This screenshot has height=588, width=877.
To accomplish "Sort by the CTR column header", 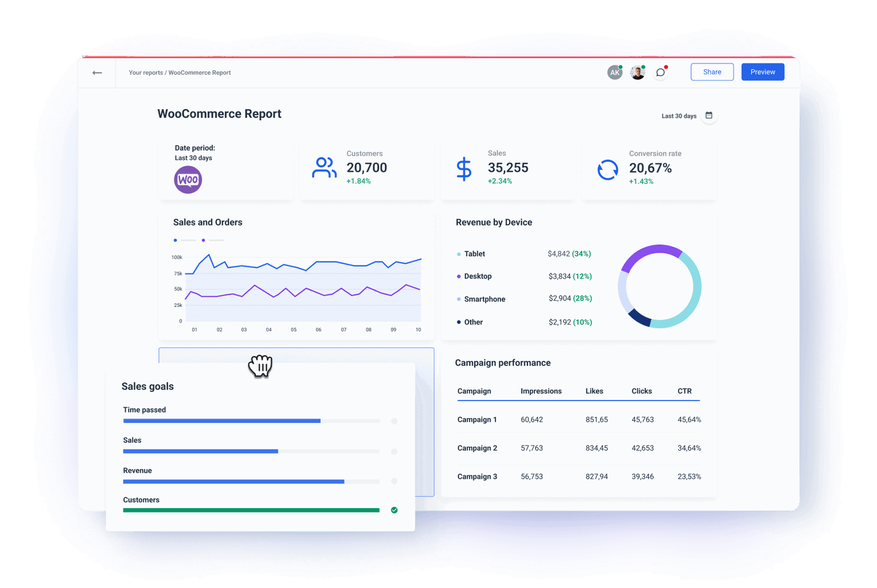I will pos(685,391).
